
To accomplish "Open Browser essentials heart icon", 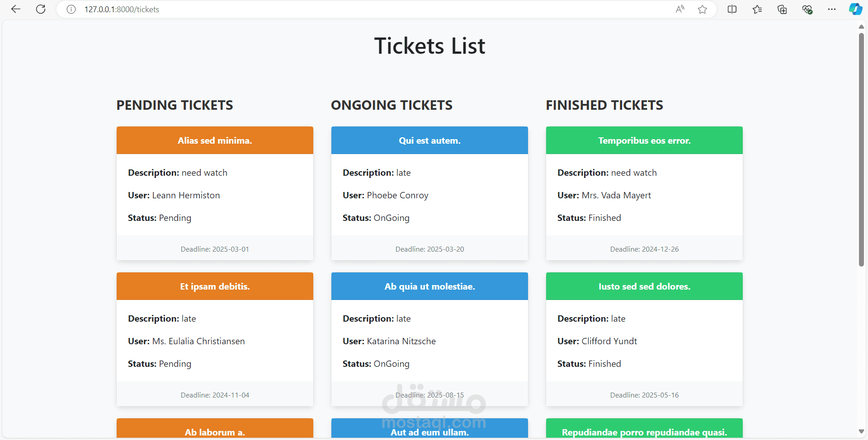I will pos(807,9).
